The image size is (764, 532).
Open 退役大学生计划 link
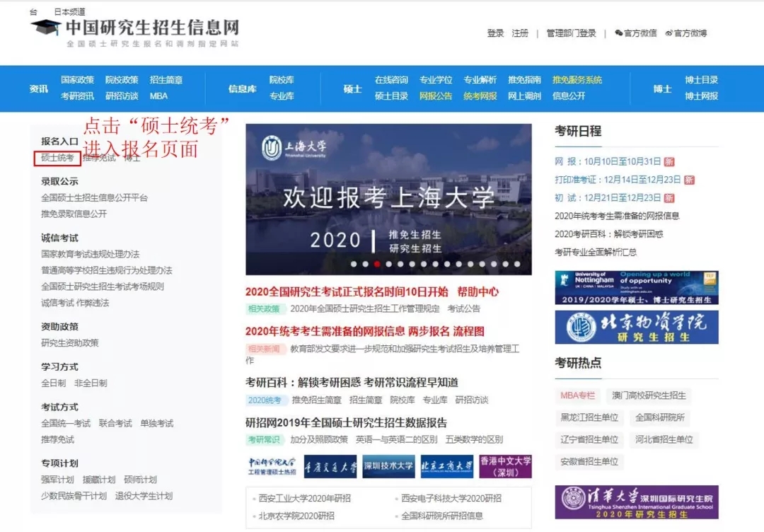[144, 496]
